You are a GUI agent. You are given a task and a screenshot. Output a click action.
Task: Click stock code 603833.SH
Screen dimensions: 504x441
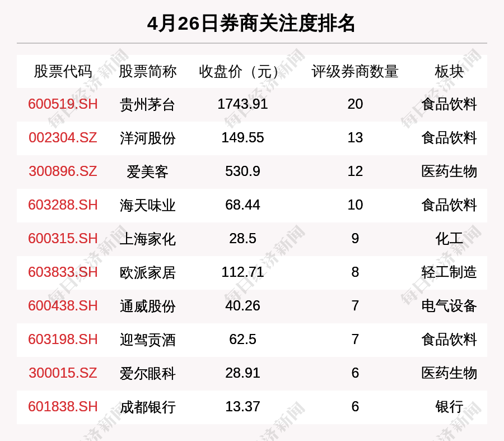[63, 272]
